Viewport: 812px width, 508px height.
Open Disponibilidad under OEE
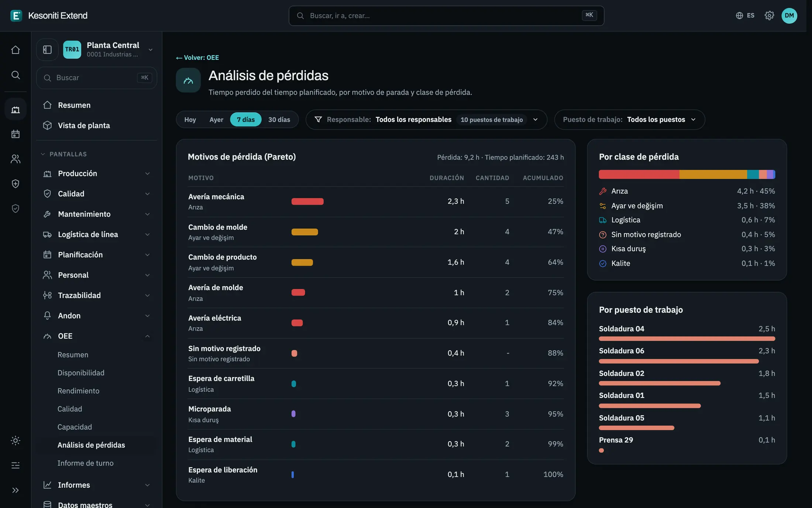pyautogui.click(x=81, y=373)
